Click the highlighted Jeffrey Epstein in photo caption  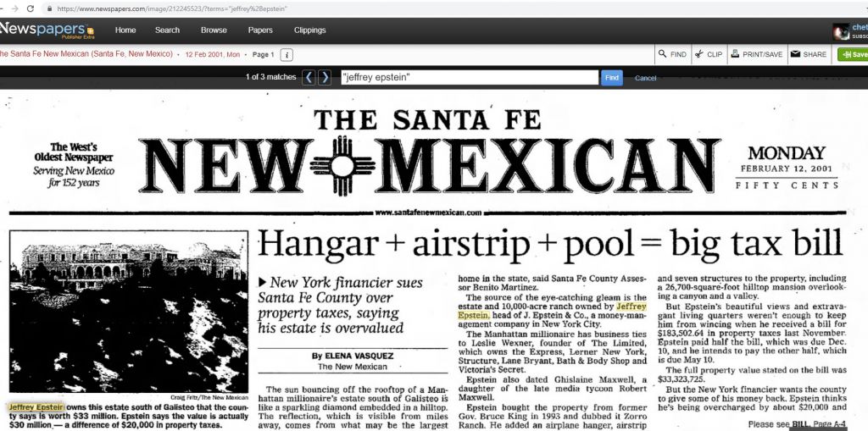pyautogui.click(x=36, y=407)
